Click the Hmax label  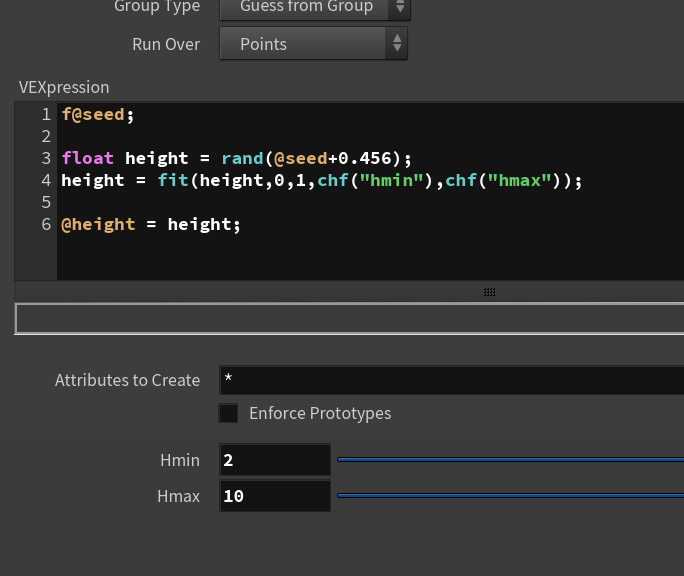point(178,496)
